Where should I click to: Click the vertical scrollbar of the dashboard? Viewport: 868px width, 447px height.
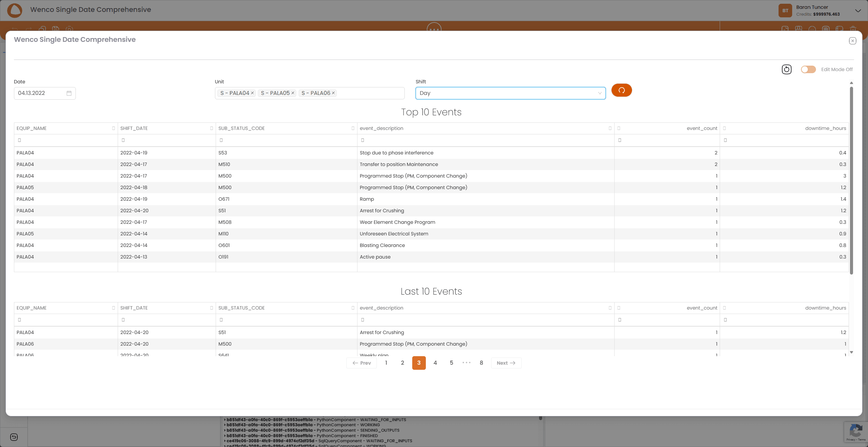coord(851,180)
